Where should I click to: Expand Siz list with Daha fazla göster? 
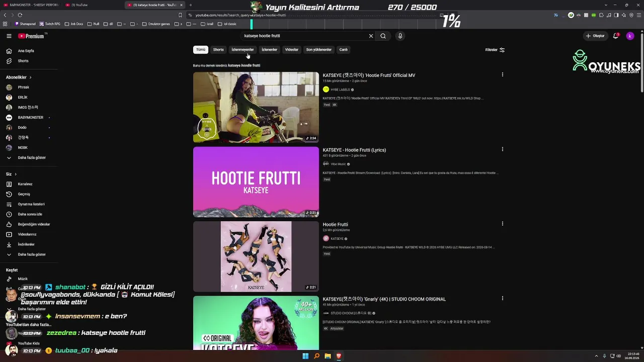click(x=29, y=254)
